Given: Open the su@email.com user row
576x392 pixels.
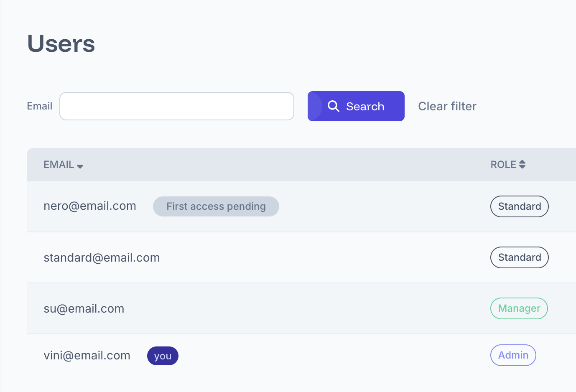Looking at the screenshot, I should click(84, 308).
